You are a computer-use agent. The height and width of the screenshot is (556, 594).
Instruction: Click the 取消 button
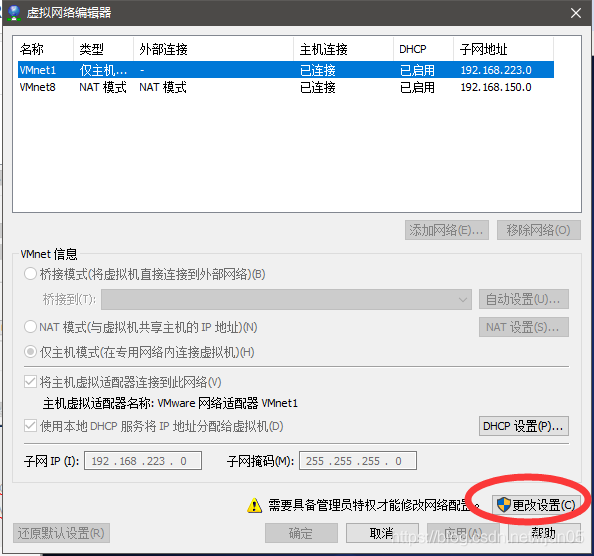pyautogui.click(x=382, y=533)
